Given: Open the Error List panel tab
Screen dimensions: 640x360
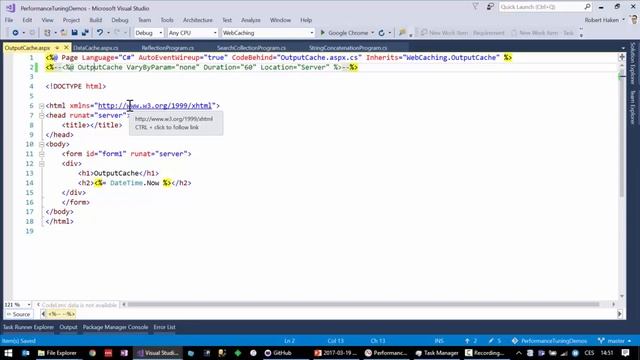Looking at the screenshot, I should pos(164,327).
